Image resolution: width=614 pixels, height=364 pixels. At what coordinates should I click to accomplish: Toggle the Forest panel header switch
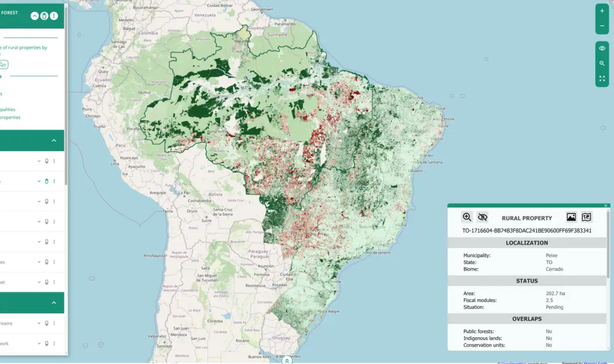coord(44,16)
